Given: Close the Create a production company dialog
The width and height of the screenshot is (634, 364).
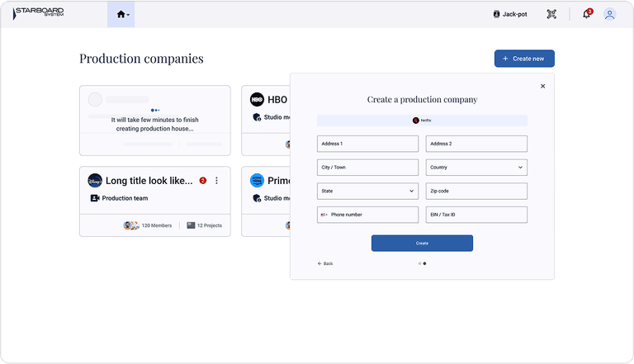Looking at the screenshot, I should tap(542, 86).
